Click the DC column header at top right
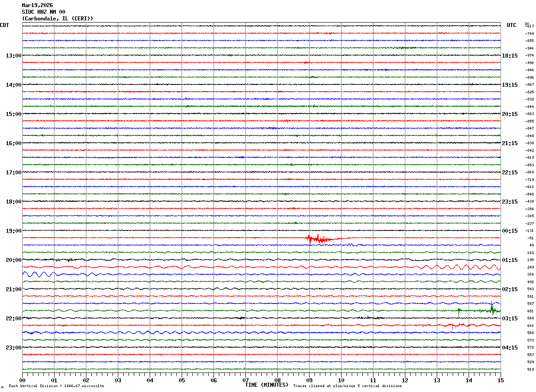The width and height of the screenshot is (536, 392). [x=527, y=24]
